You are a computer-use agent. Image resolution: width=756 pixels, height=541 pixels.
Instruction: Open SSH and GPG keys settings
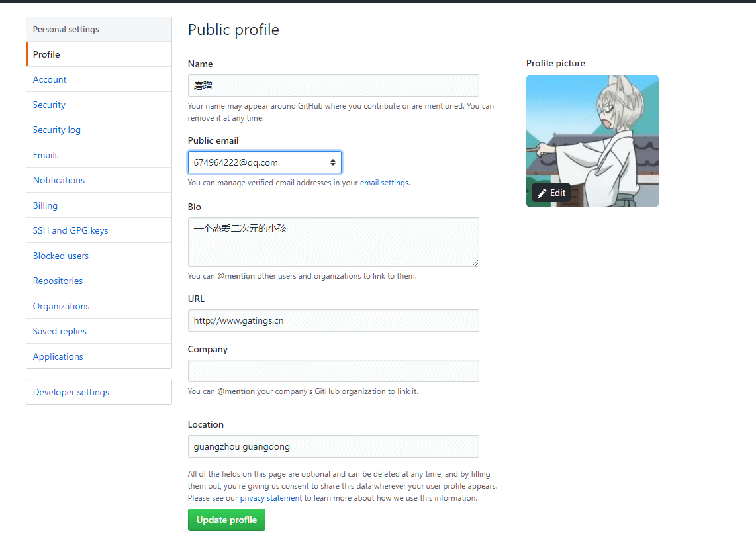pyautogui.click(x=70, y=230)
